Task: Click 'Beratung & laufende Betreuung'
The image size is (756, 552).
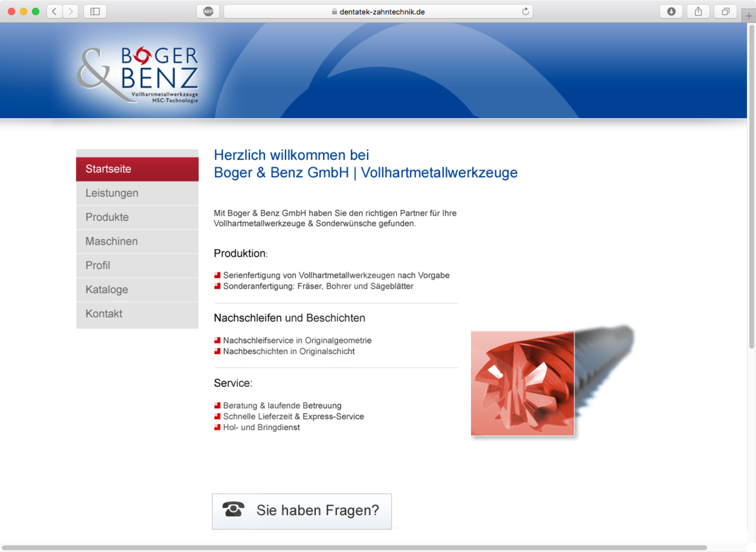Action: point(282,405)
